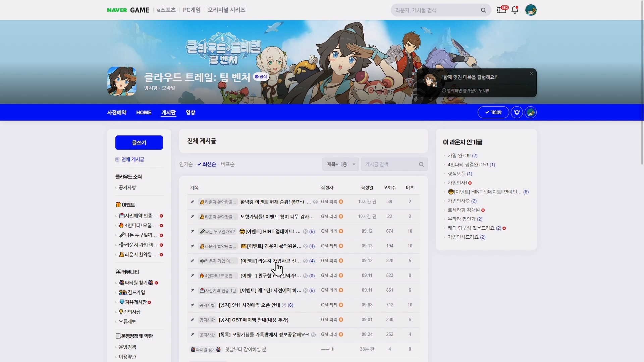Open 오리지널 시리즈 in top menu

[x=226, y=10]
